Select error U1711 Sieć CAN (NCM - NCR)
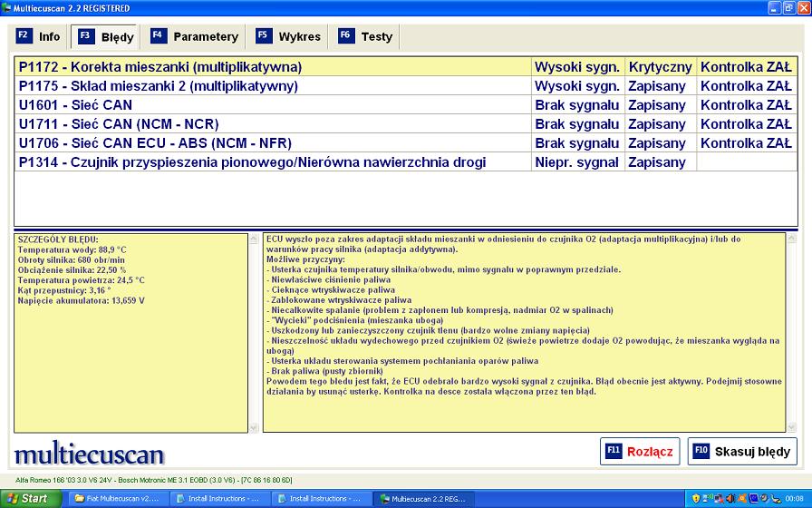This screenshot has width=812, height=508. click(x=405, y=124)
